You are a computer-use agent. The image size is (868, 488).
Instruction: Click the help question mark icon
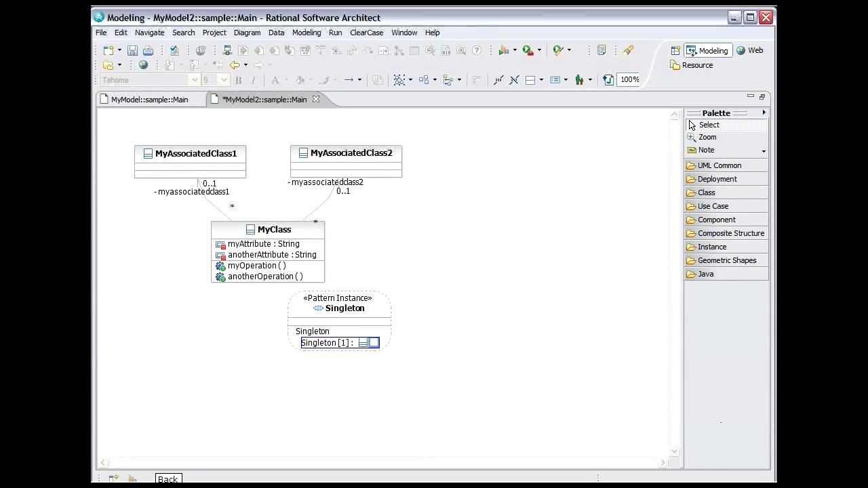coord(477,50)
